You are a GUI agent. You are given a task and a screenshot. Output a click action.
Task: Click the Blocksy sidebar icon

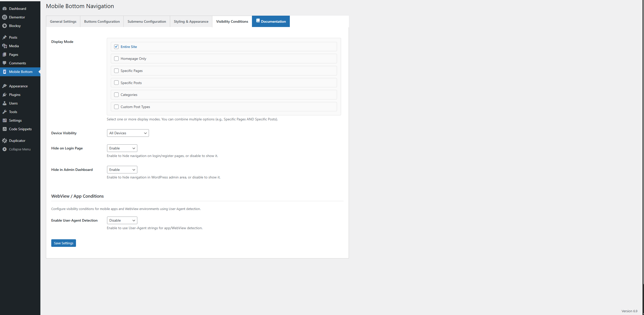pyautogui.click(x=5, y=26)
